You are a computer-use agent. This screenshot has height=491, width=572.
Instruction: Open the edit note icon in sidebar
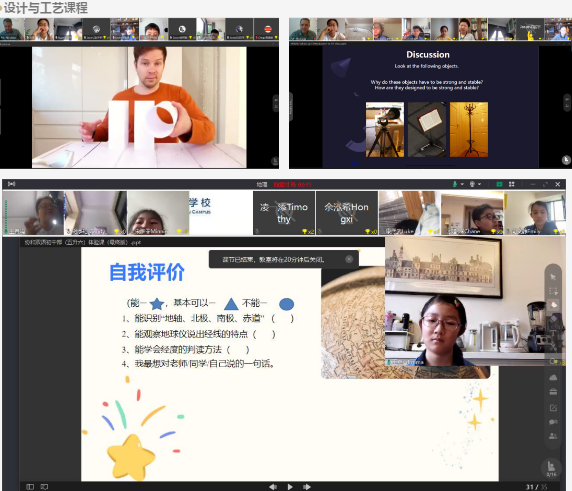coord(553,408)
